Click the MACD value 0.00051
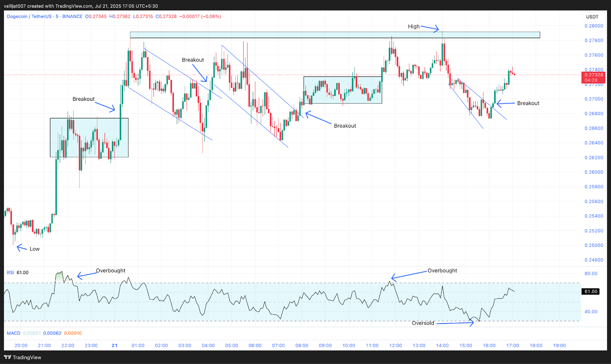Image resolution: width=611 pixels, height=364 pixels. pos(32,333)
